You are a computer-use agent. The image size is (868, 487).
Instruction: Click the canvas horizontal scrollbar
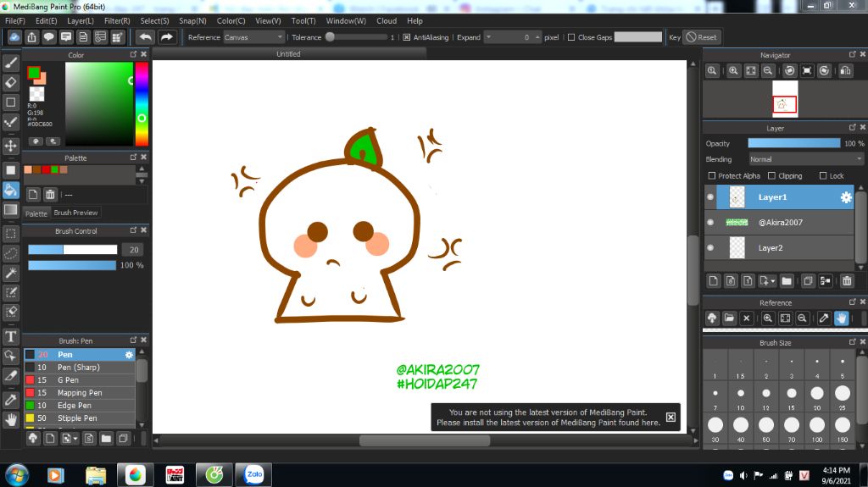tap(425, 440)
